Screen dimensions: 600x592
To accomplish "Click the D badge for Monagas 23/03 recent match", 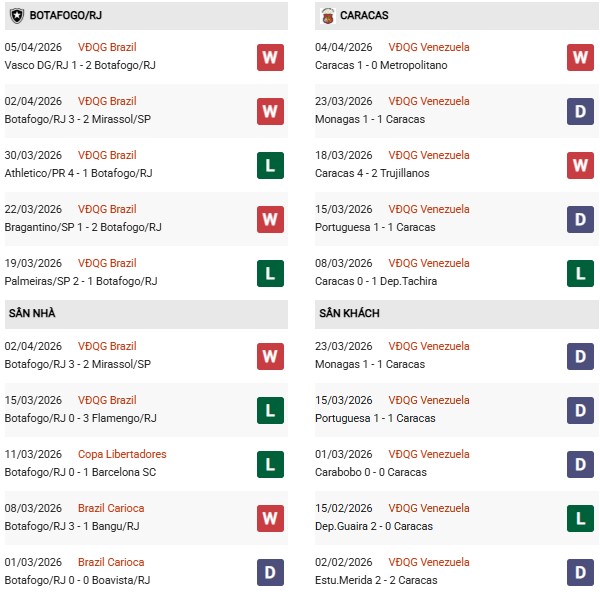I will pyautogui.click(x=581, y=111).
